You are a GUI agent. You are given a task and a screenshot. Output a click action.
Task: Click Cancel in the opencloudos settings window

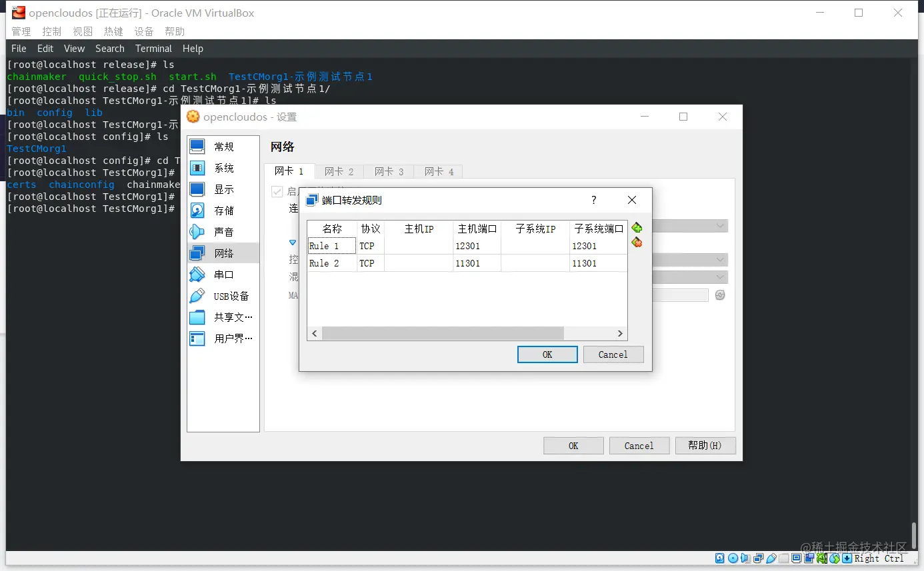pyautogui.click(x=639, y=446)
